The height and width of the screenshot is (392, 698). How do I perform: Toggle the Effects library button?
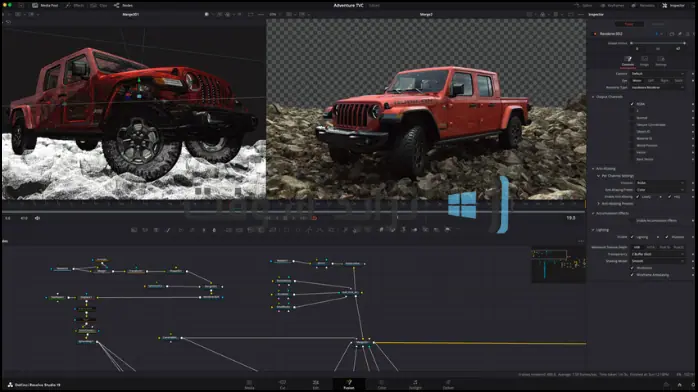75,5
